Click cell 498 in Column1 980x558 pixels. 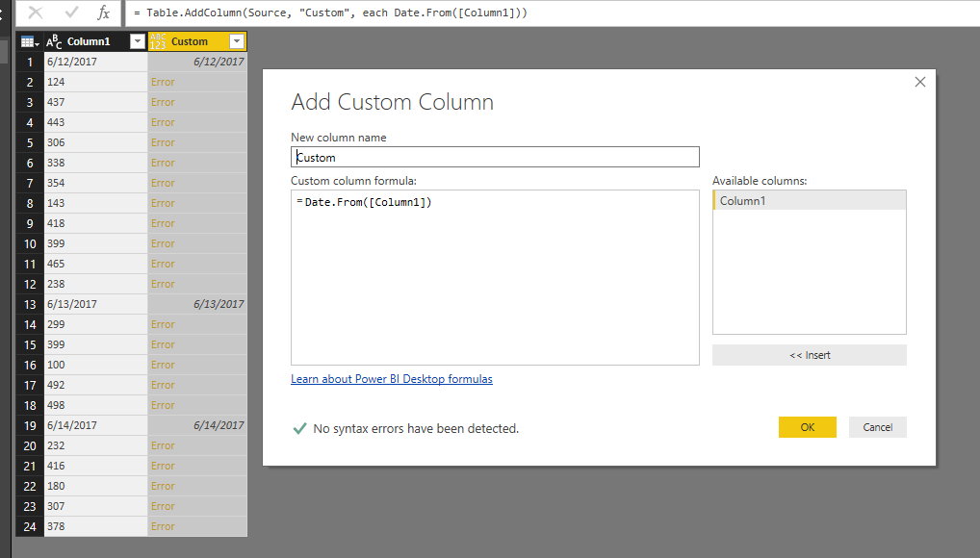click(95, 405)
